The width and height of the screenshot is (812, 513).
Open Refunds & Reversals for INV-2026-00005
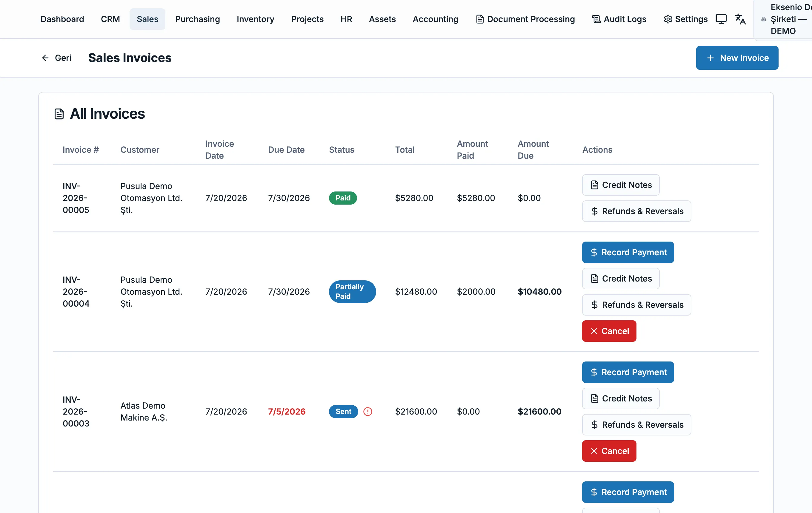point(637,211)
